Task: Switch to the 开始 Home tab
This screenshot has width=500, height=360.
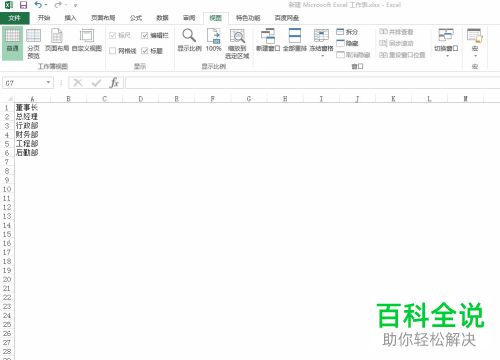Action: 44,18
